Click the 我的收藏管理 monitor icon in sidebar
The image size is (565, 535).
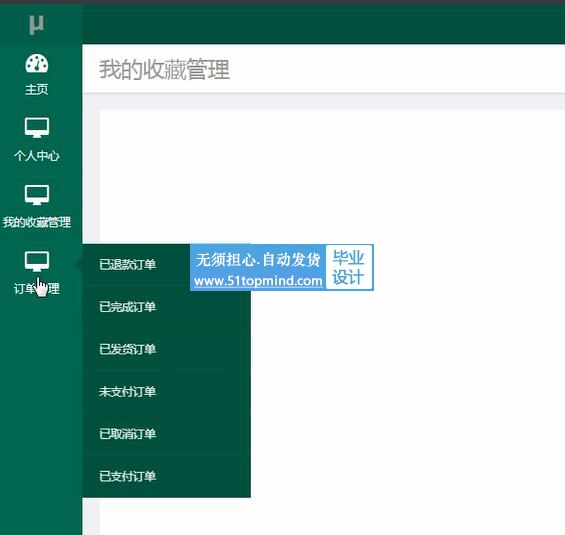click(36, 195)
